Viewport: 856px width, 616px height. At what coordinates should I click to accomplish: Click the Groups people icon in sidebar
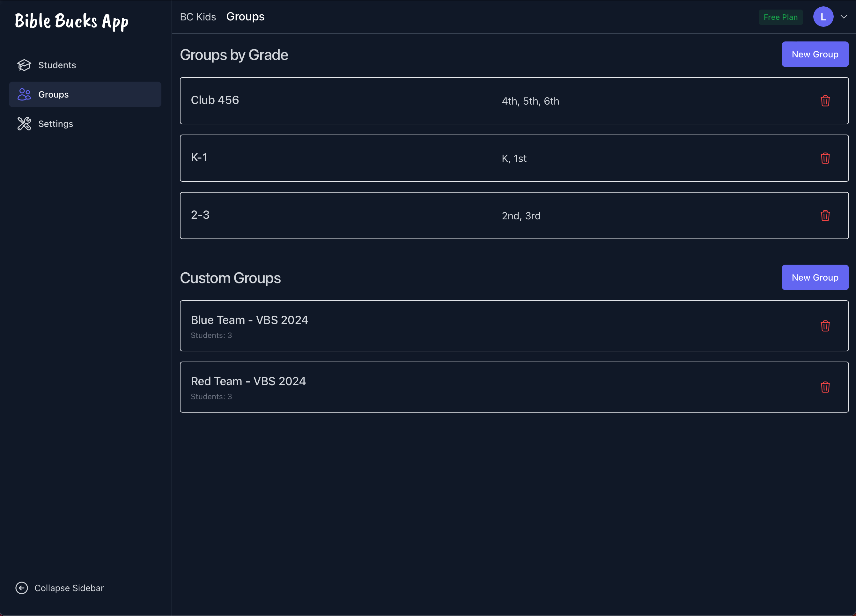click(x=24, y=94)
